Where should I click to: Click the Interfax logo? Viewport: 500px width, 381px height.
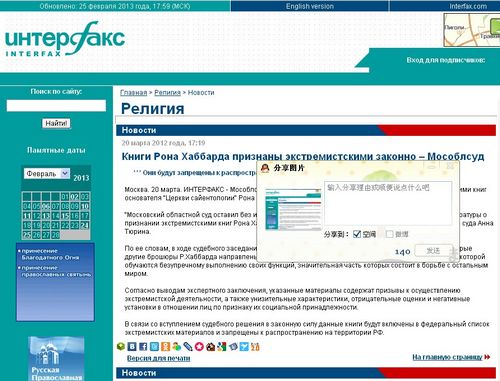65,39
